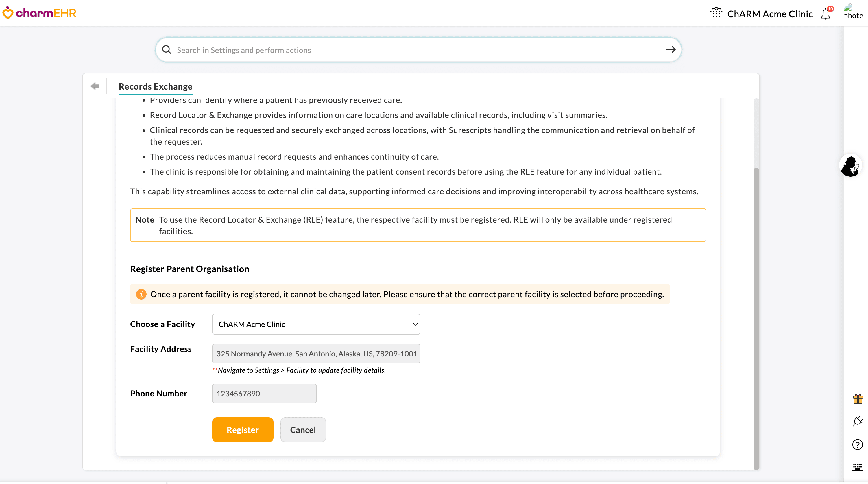Click the magnifier icon inside the search bar
This screenshot has height=484, width=868.
coord(167,49)
